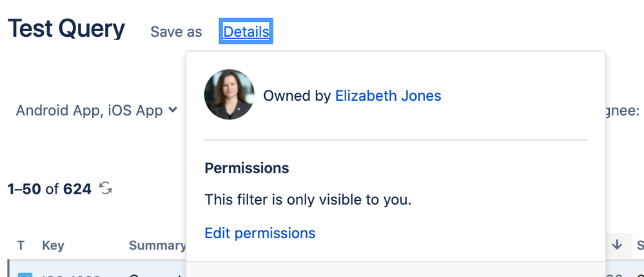This screenshot has width=644, height=277.
Task: Refresh the search results count
Action: (x=106, y=189)
